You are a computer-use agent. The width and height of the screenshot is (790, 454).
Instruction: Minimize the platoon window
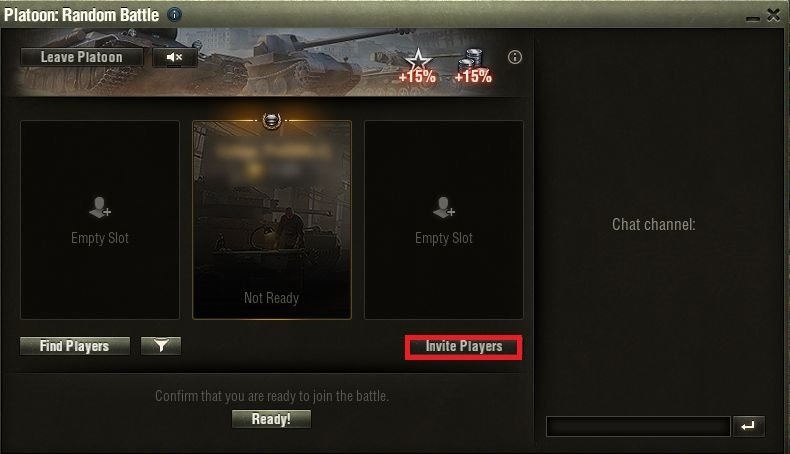[753, 18]
